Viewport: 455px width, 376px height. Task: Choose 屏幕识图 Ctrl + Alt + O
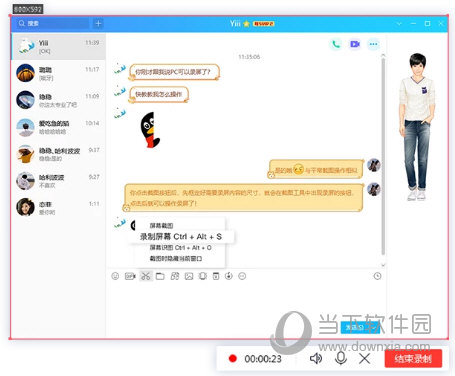pyautogui.click(x=180, y=248)
